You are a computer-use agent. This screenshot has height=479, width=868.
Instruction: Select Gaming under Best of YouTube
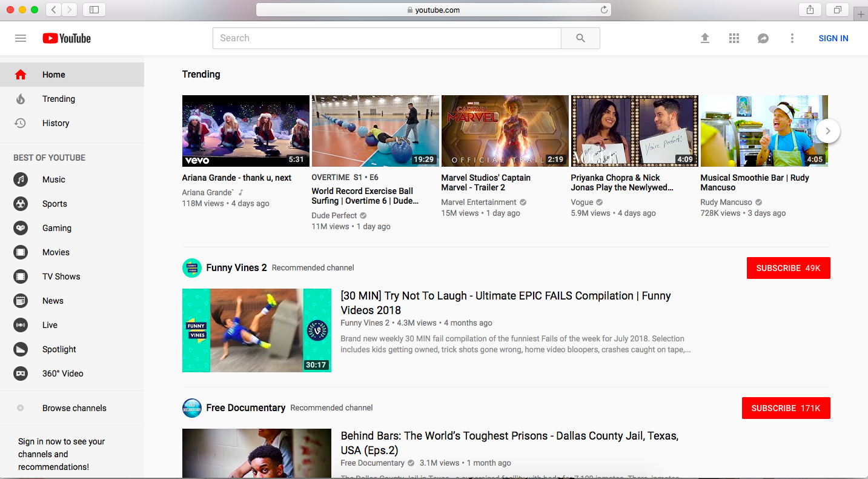click(72, 228)
